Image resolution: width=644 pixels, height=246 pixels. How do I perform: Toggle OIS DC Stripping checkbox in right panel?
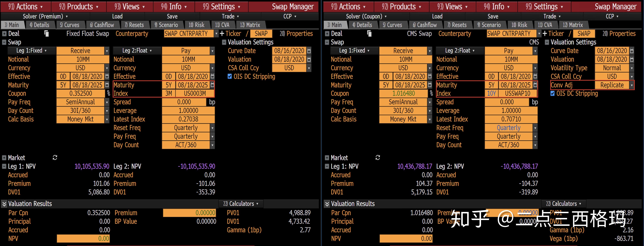click(553, 93)
